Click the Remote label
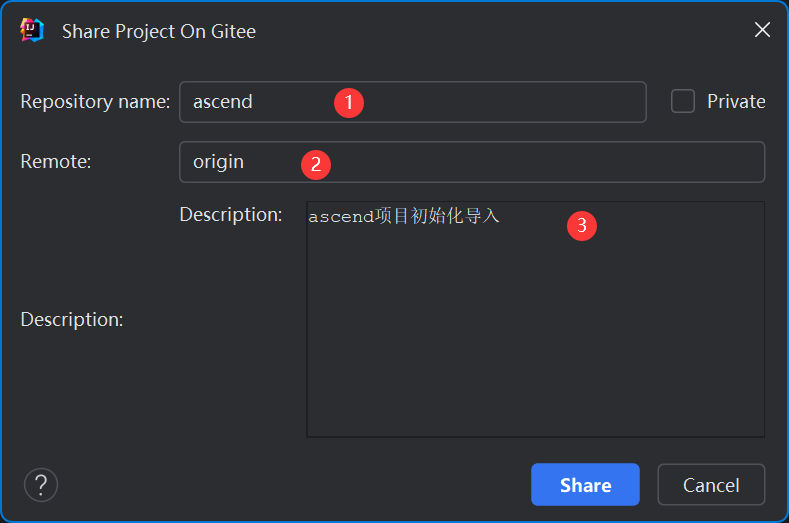Image resolution: width=789 pixels, height=523 pixels. pos(56,161)
